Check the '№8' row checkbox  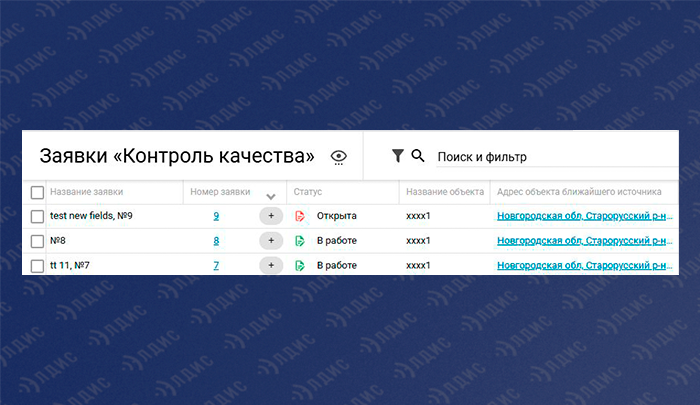point(38,241)
